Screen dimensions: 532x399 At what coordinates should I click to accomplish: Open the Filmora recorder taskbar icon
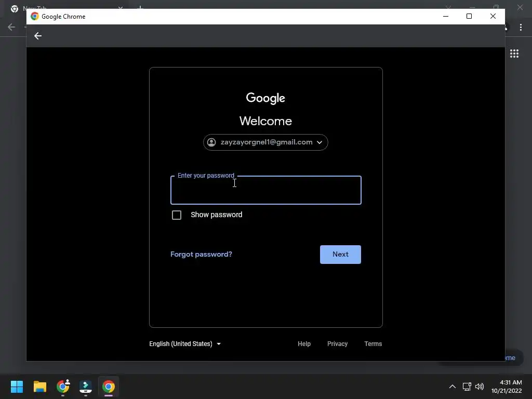point(86,387)
